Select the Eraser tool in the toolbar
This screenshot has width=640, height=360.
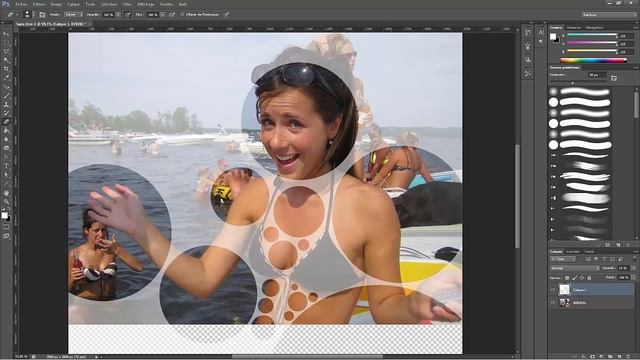pos(6,122)
